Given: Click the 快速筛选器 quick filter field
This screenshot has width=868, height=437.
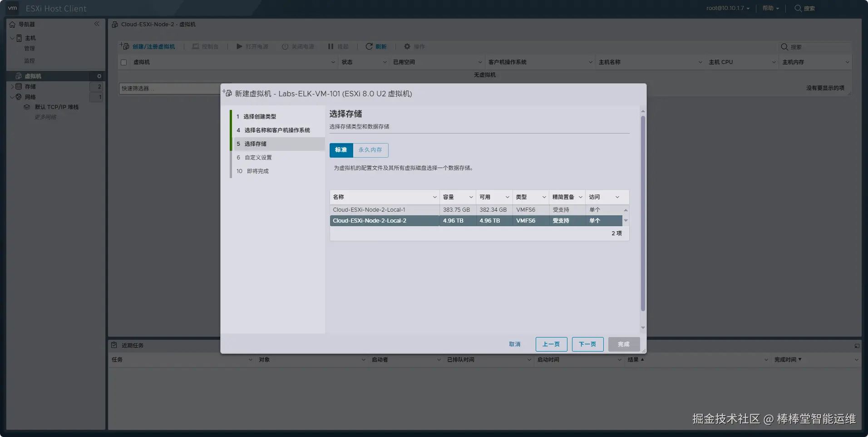Looking at the screenshot, I should click(170, 89).
